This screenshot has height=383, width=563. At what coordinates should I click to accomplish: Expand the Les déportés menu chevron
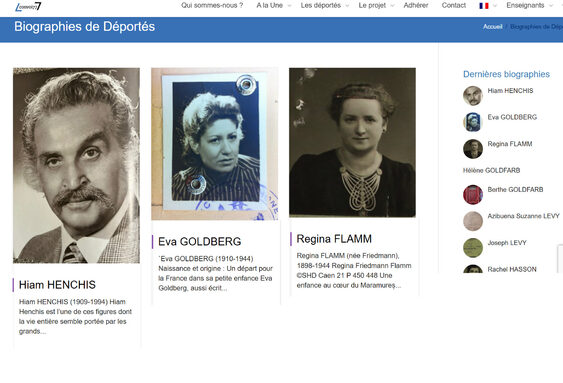pyautogui.click(x=347, y=6)
